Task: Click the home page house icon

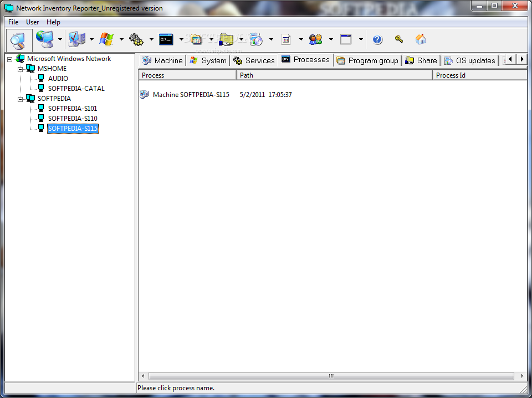Action: click(x=421, y=39)
